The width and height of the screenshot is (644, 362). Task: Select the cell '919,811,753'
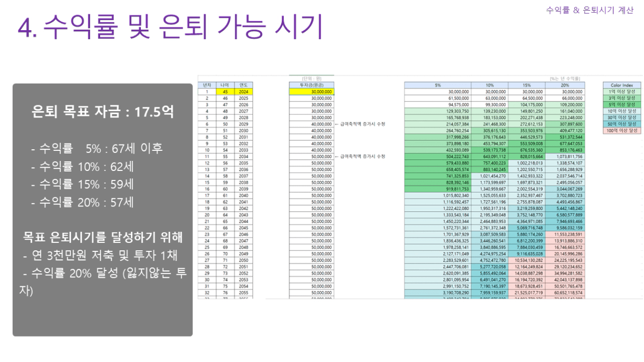(437, 188)
